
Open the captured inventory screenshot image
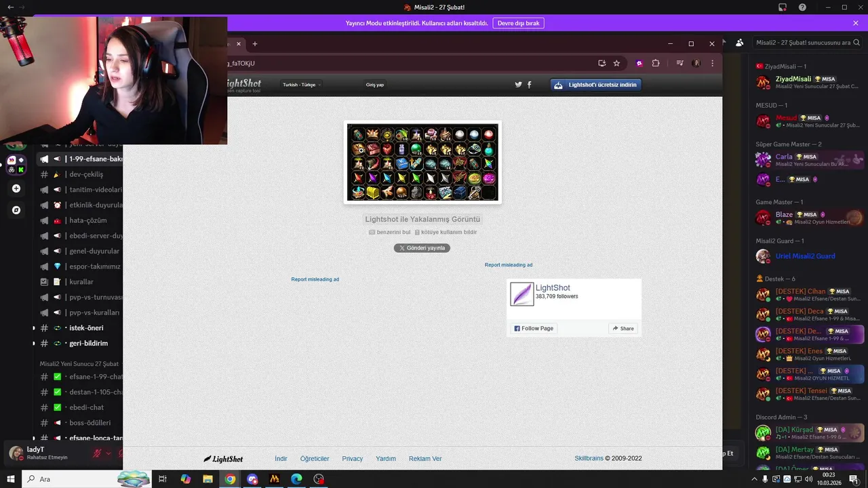tap(422, 162)
